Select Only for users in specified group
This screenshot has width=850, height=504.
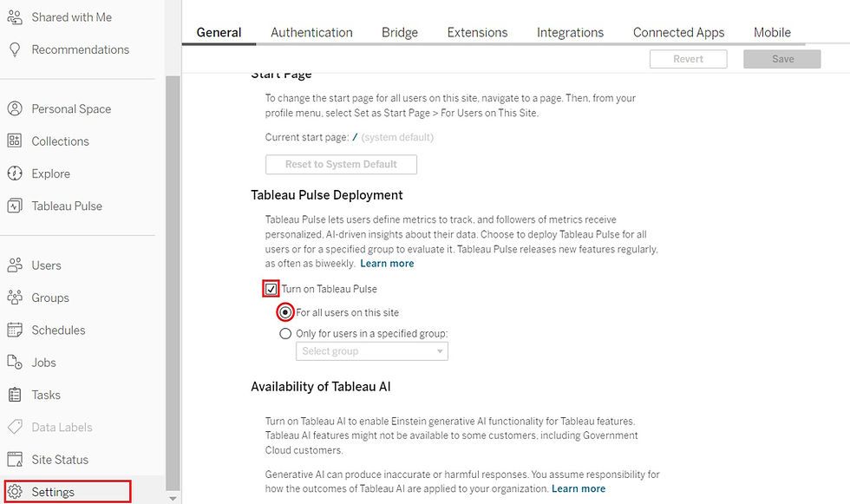(x=285, y=334)
